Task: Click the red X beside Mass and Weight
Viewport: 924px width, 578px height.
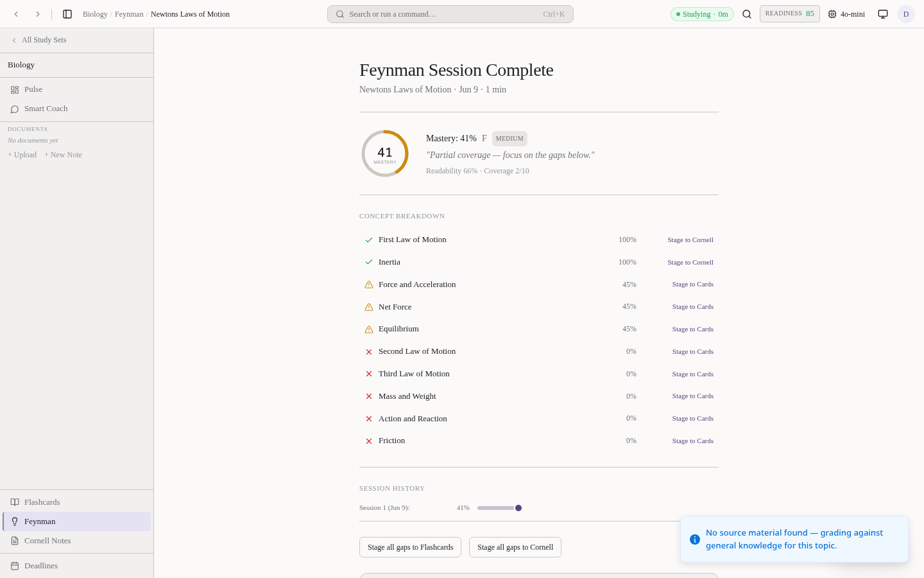Action: (369, 396)
